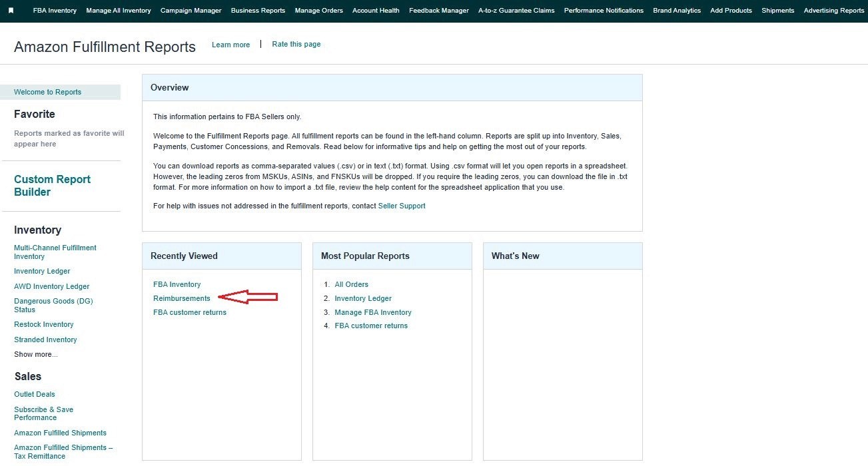The width and height of the screenshot is (868, 466).
Task: Click the Favorite heading in sidebar
Action: [x=35, y=114]
